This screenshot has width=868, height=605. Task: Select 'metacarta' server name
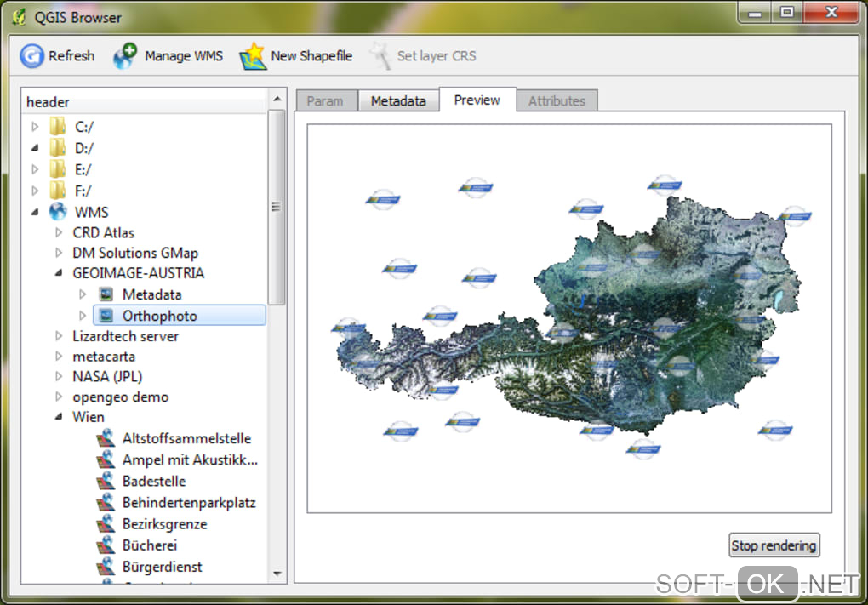[x=104, y=357]
